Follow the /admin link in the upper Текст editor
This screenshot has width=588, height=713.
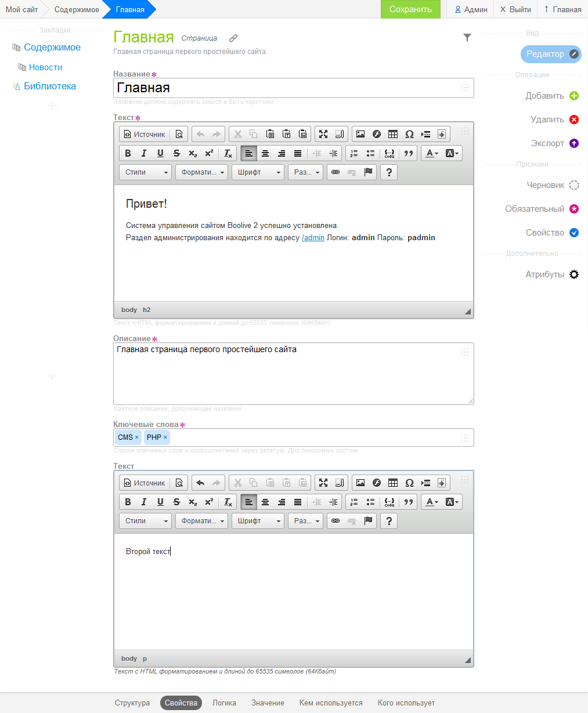coord(313,238)
